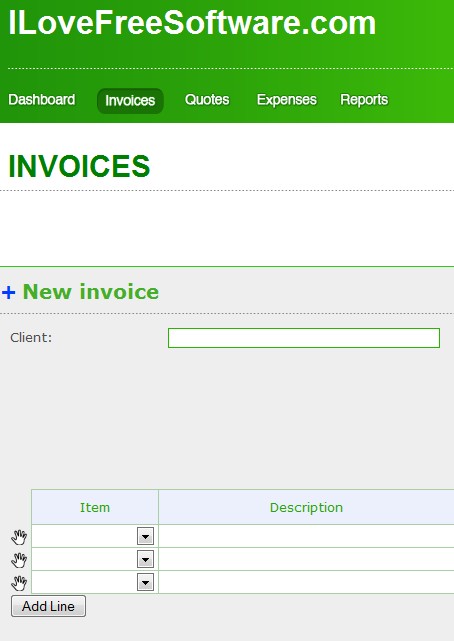Open the Reports tab
This screenshot has width=454, height=641.
364,100
